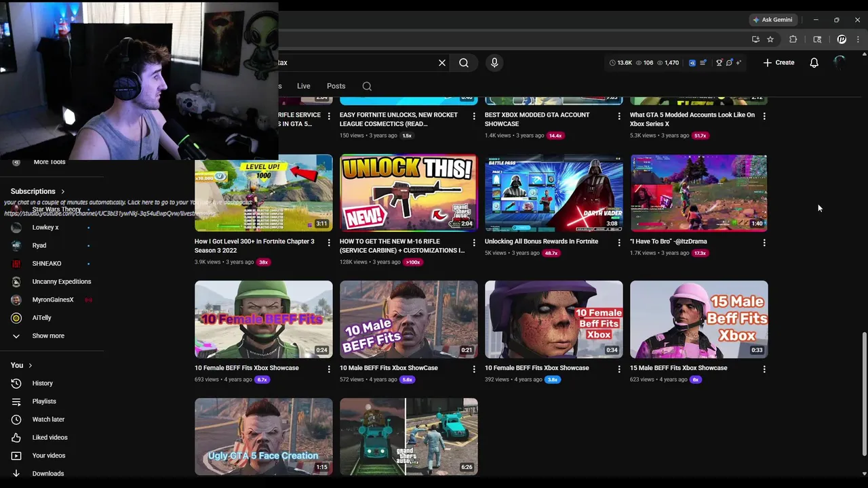Open Watch later in the sidebar

52,420
